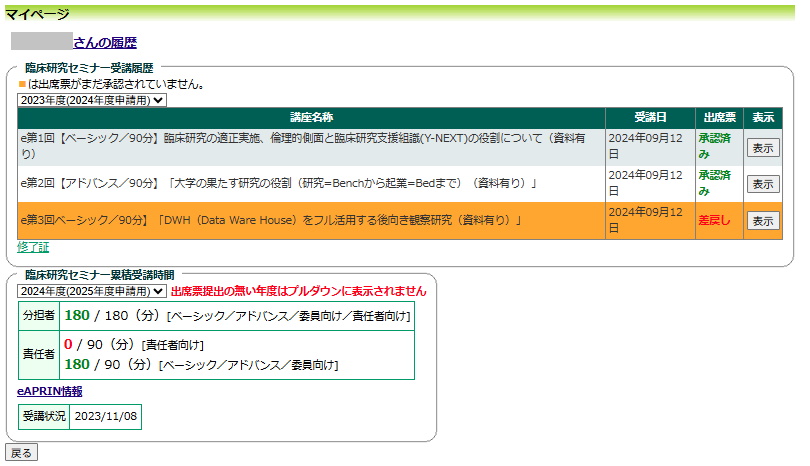
Task: Click the 分担者 row label
Action: tap(39, 316)
